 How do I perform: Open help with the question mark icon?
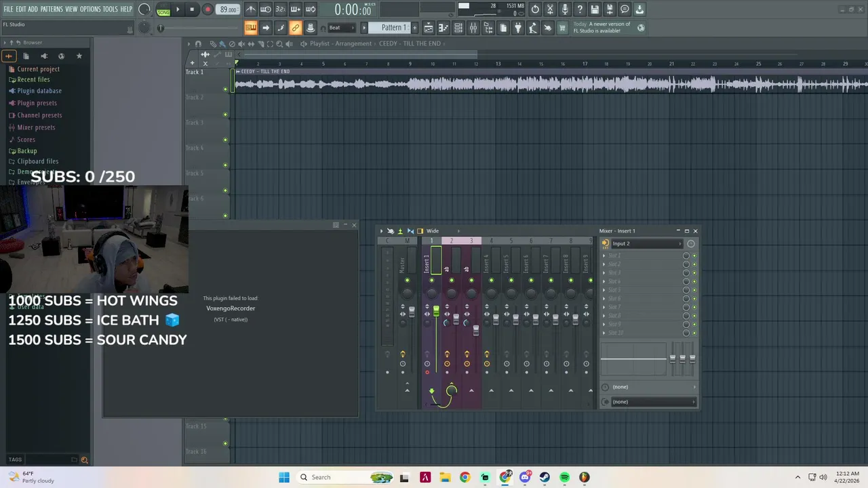click(580, 9)
